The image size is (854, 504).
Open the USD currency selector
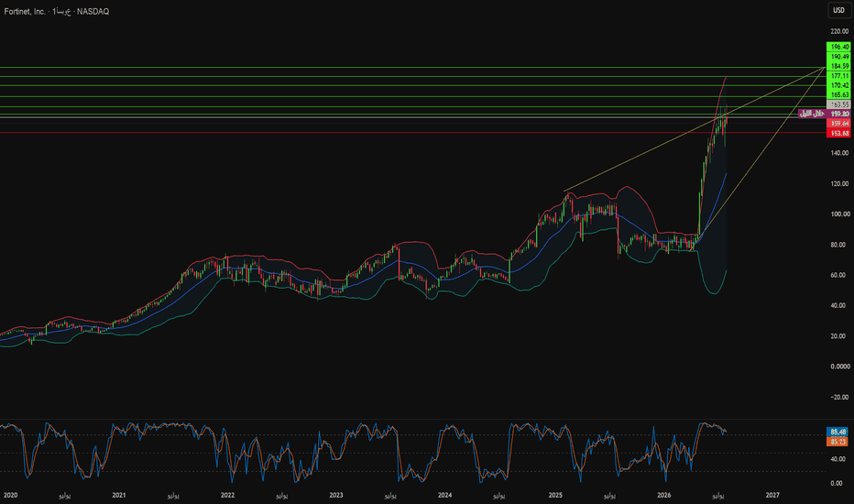[x=839, y=10]
